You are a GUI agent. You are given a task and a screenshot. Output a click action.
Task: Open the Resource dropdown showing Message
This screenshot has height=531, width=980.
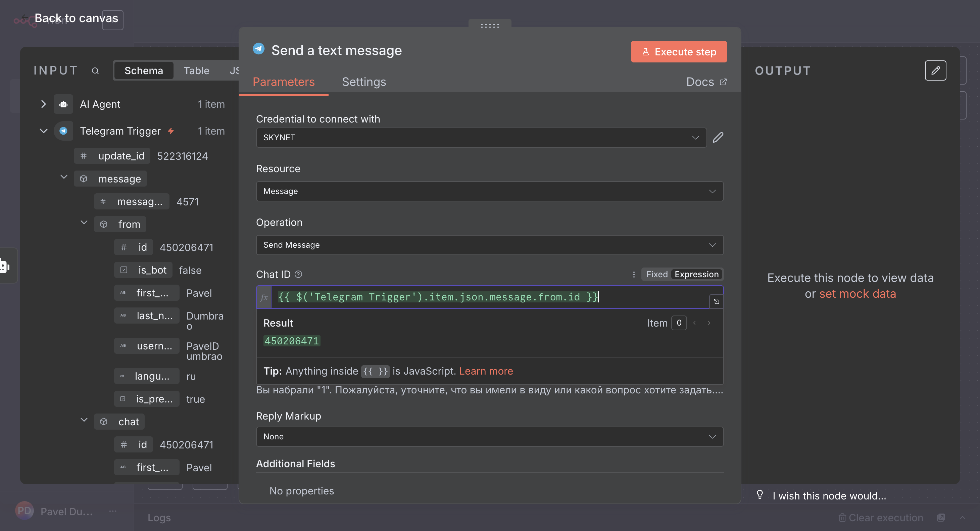pyautogui.click(x=489, y=191)
